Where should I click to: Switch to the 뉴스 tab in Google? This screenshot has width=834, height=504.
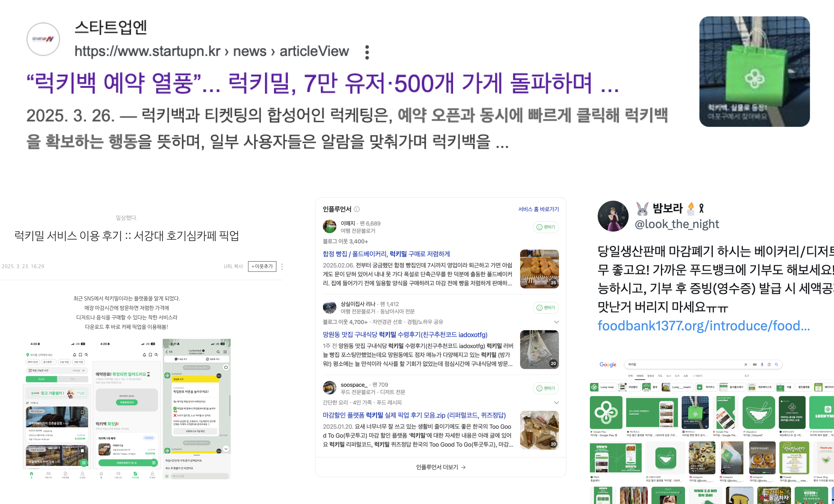(x=669, y=376)
